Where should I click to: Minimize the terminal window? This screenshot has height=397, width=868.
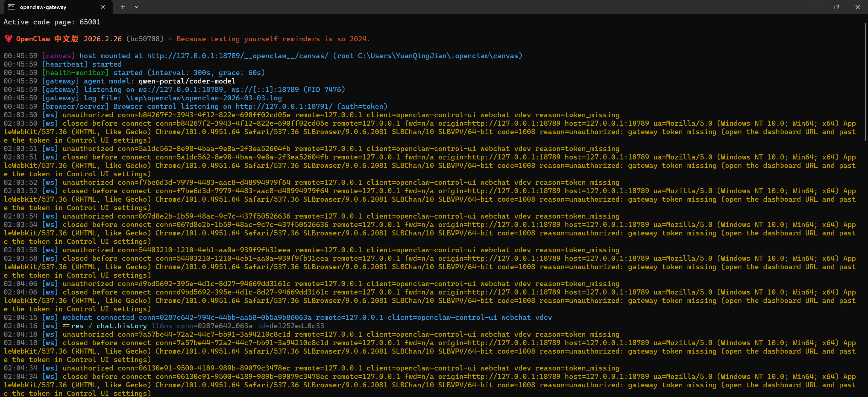816,7
